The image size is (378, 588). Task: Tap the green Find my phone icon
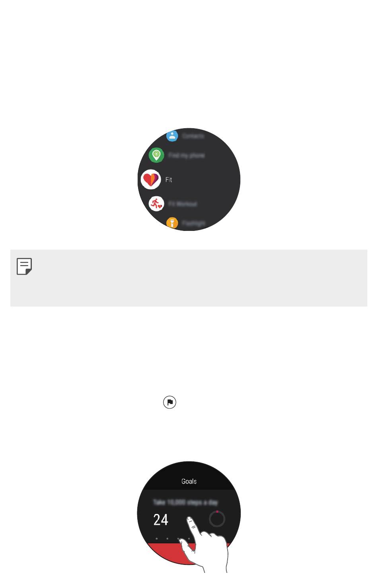tap(156, 155)
